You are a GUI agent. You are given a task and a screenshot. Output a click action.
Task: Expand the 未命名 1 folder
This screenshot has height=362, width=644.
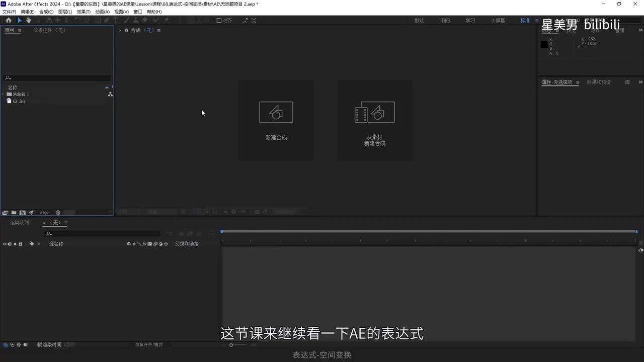(x=4, y=94)
